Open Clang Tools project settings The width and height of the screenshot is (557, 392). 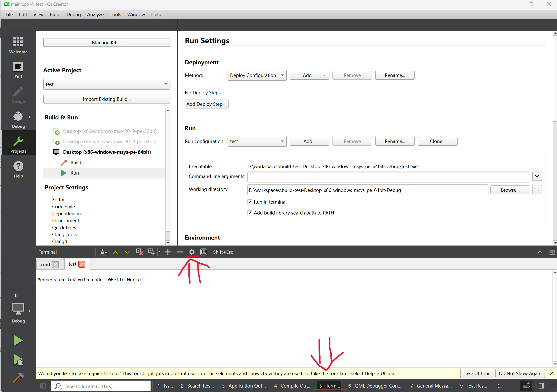(64, 234)
